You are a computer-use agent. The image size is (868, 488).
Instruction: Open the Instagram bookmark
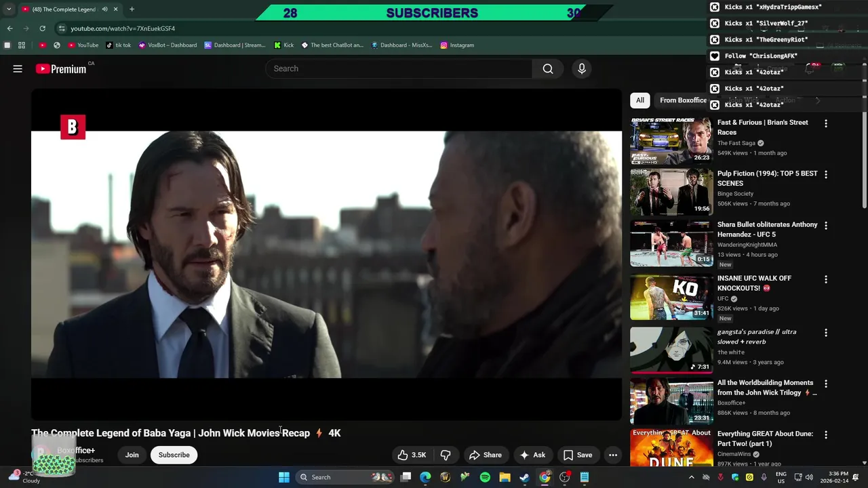click(x=457, y=45)
